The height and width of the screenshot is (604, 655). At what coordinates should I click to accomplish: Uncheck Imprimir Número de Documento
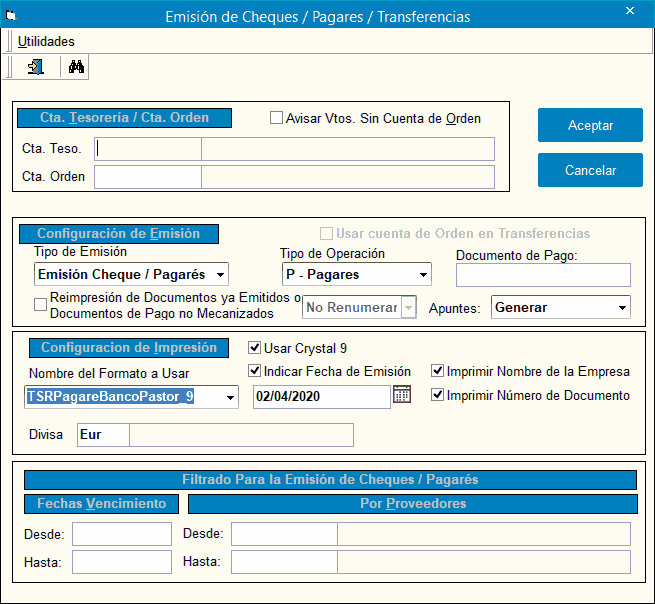(439, 395)
